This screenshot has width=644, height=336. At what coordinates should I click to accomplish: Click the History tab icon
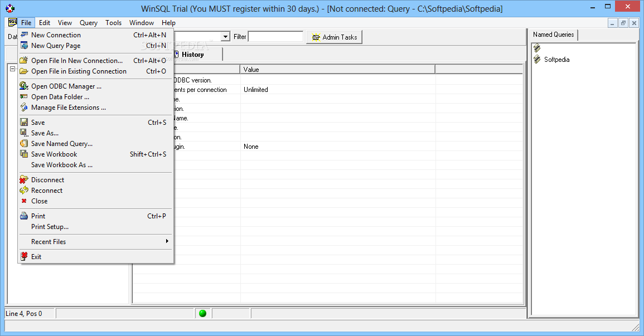(176, 54)
